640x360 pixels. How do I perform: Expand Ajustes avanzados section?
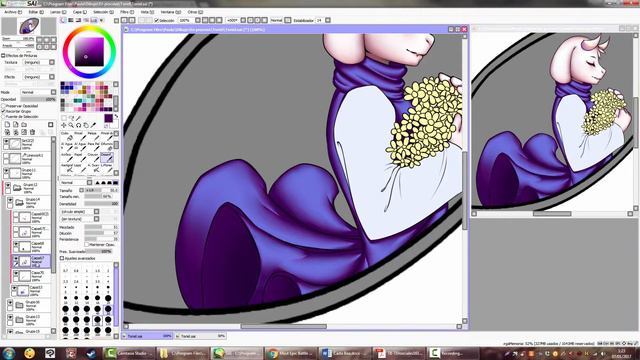coord(62,258)
